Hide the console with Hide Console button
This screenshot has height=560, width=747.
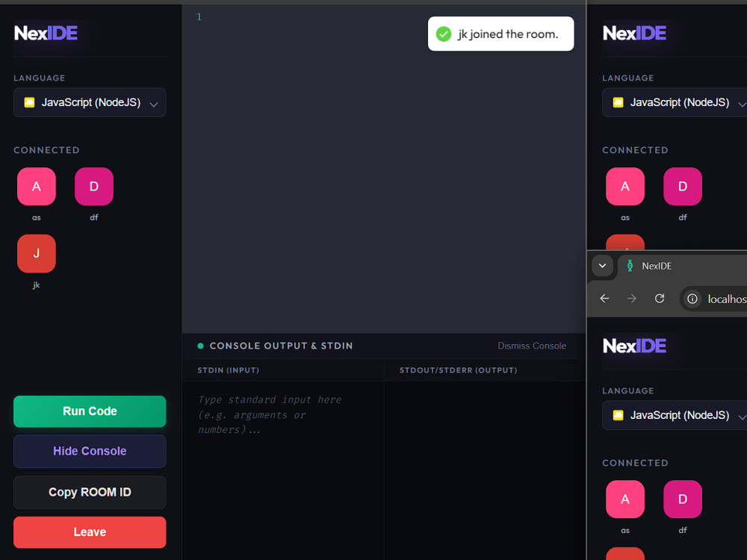[90, 451]
